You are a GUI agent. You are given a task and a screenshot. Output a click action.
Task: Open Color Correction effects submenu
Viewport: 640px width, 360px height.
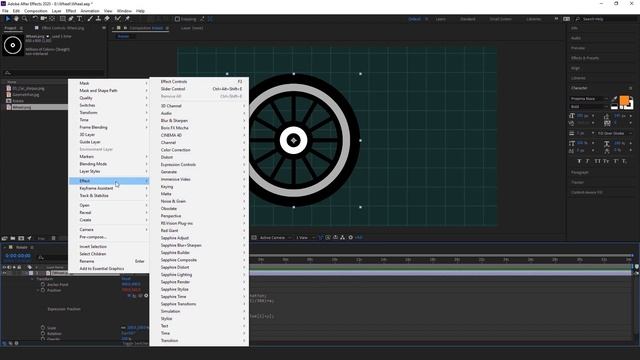click(199, 150)
